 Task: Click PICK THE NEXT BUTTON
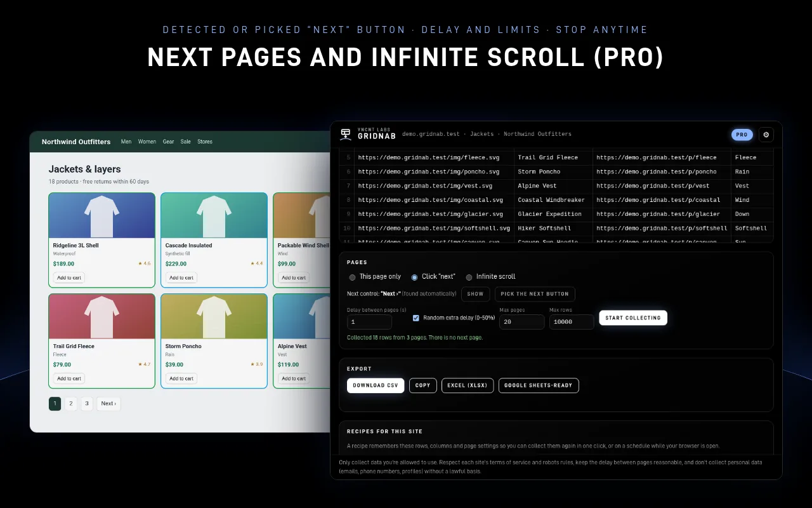click(x=535, y=294)
